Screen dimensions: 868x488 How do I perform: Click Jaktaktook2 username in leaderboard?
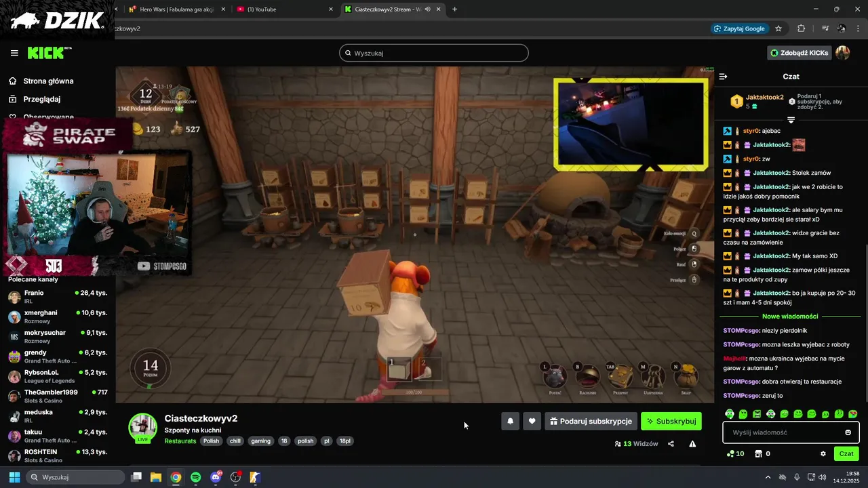tap(765, 98)
